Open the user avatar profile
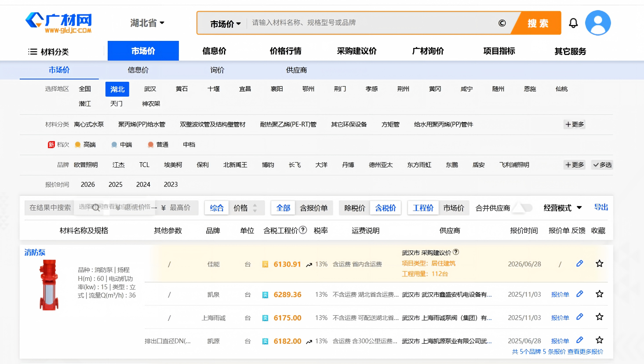 click(x=598, y=23)
